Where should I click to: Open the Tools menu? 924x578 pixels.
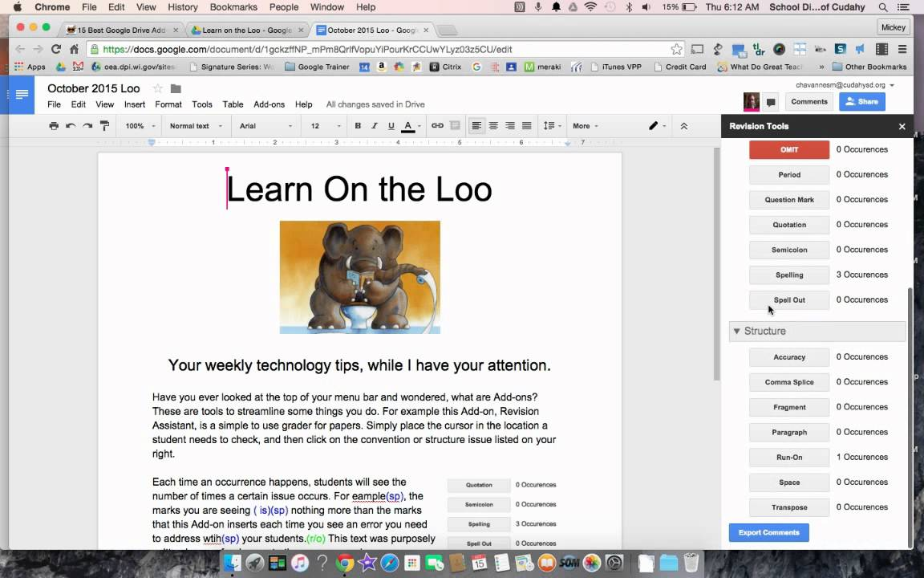[201, 104]
